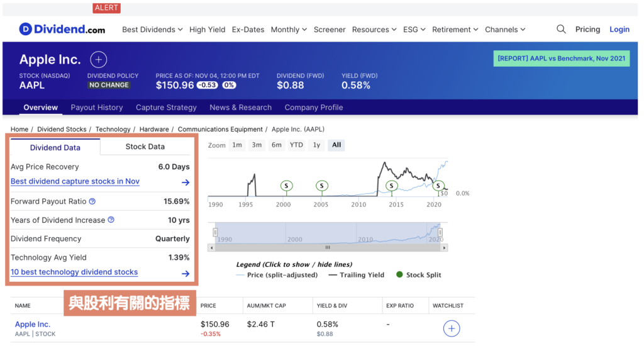The image size is (644, 346).
Task: Click the Forward Payout Ratio help icon
Action: [92, 201]
